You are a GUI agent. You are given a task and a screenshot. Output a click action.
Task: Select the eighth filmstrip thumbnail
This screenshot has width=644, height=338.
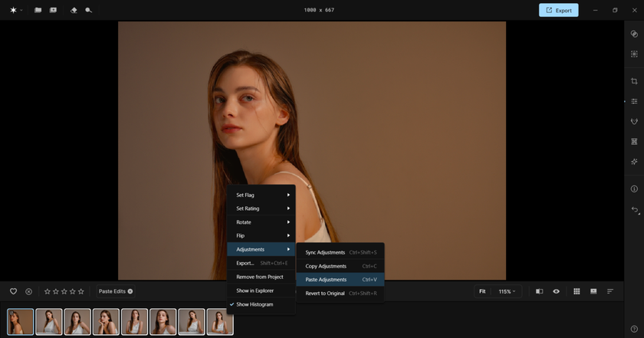[220, 322]
